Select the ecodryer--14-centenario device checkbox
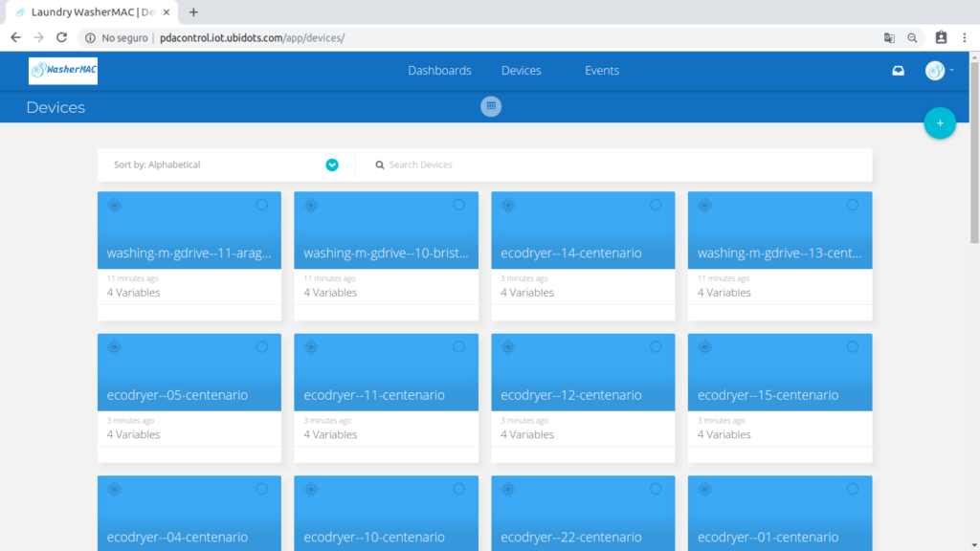 (x=656, y=205)
